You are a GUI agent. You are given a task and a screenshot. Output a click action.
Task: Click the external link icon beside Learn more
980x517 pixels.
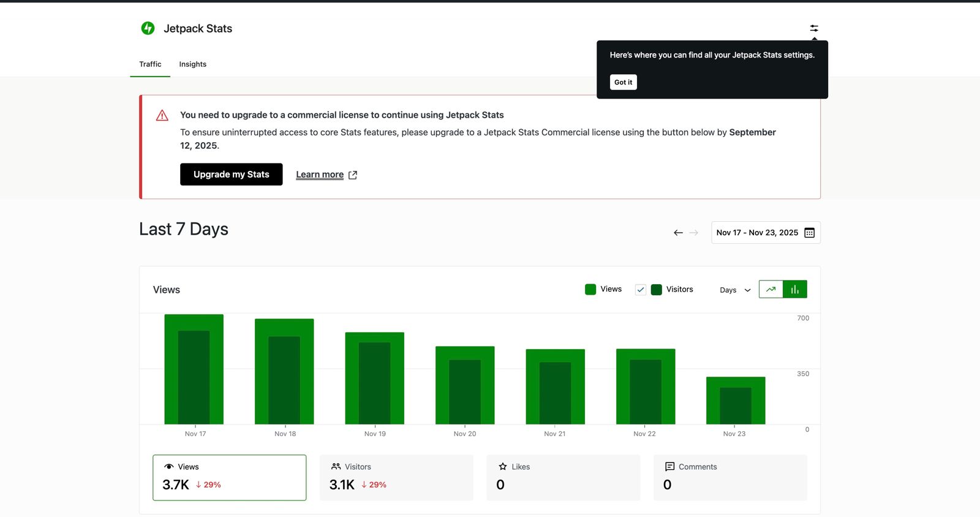click(353, 175)
